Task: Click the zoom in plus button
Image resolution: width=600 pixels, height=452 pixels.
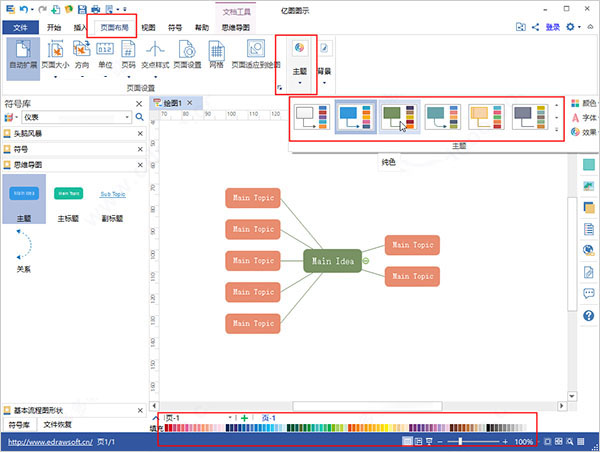Action: [505, 442]
